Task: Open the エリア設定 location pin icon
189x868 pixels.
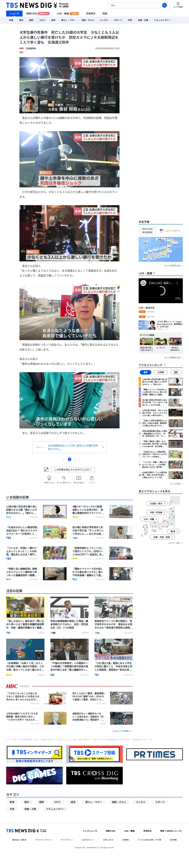Action: 178,4
